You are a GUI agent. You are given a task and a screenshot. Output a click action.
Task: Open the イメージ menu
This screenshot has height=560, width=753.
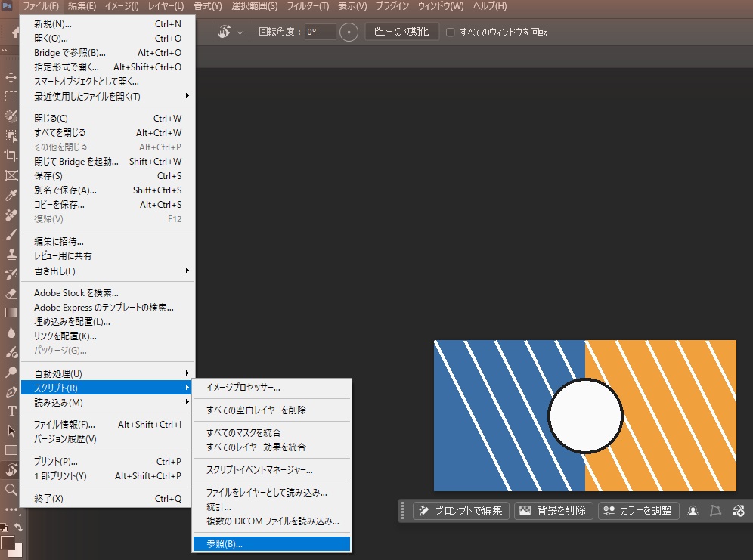122,6
